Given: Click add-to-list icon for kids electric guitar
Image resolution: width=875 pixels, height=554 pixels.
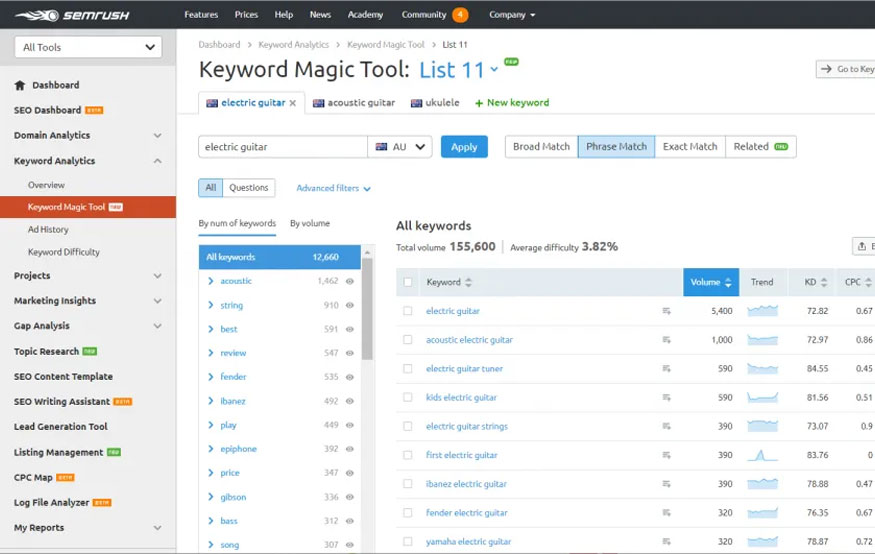Looking at the screenshot, I should pyautogui.click(x=666, y=397).
